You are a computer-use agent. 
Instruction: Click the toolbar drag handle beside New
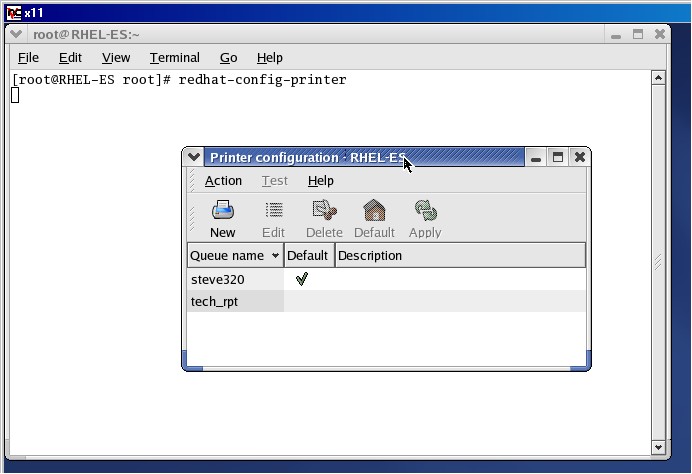tap(192, 218)
